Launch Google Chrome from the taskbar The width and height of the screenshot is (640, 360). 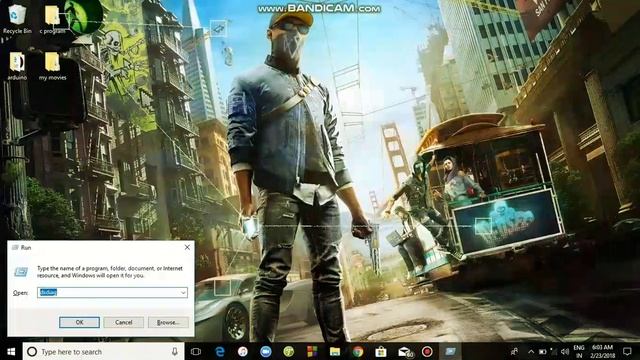coord(358,351)
